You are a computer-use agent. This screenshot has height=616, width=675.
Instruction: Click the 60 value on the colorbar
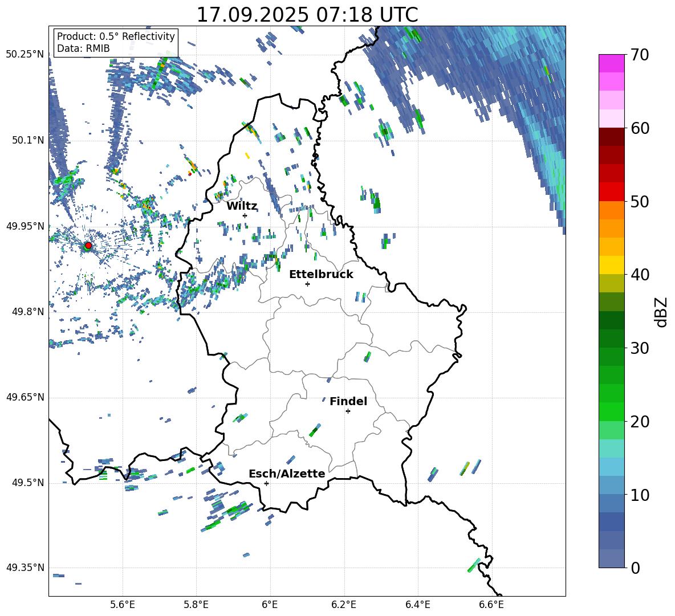tap(640, 128)
